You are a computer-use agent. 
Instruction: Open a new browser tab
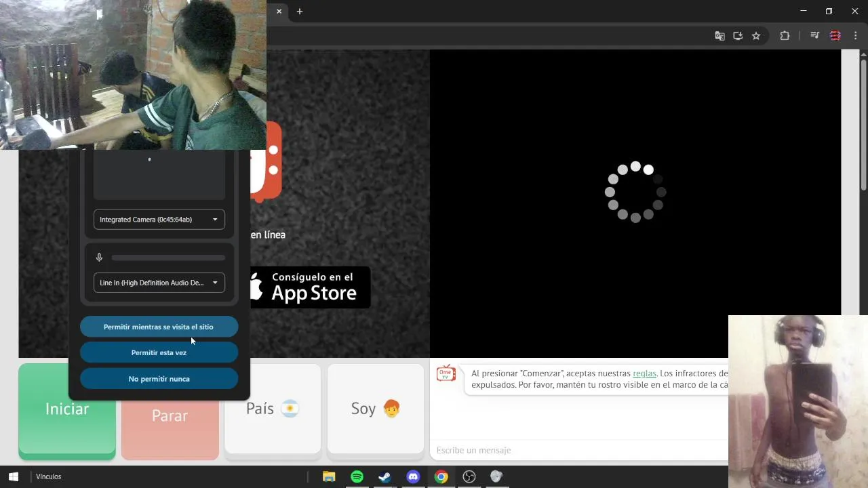pos(300,12)
